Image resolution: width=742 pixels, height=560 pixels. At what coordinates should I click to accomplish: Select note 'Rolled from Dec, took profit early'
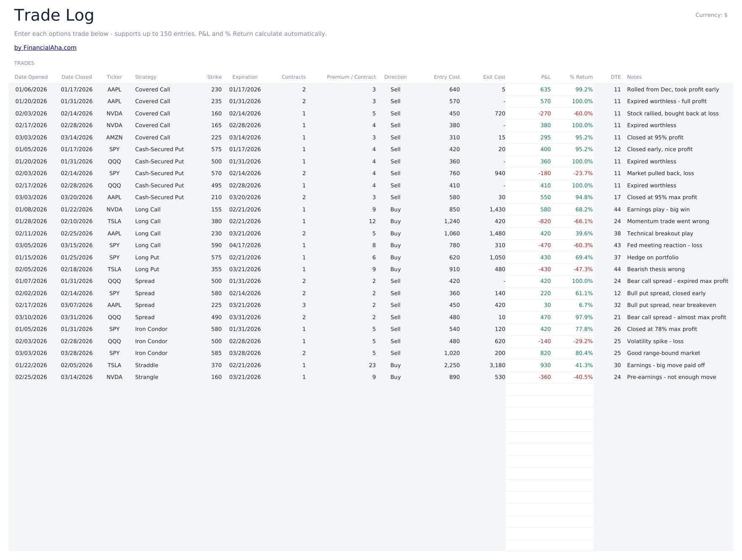[673, 90]
